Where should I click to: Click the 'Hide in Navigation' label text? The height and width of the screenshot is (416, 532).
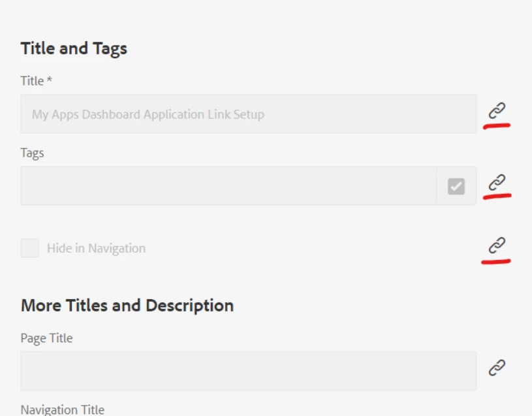(x=96, y=248)
